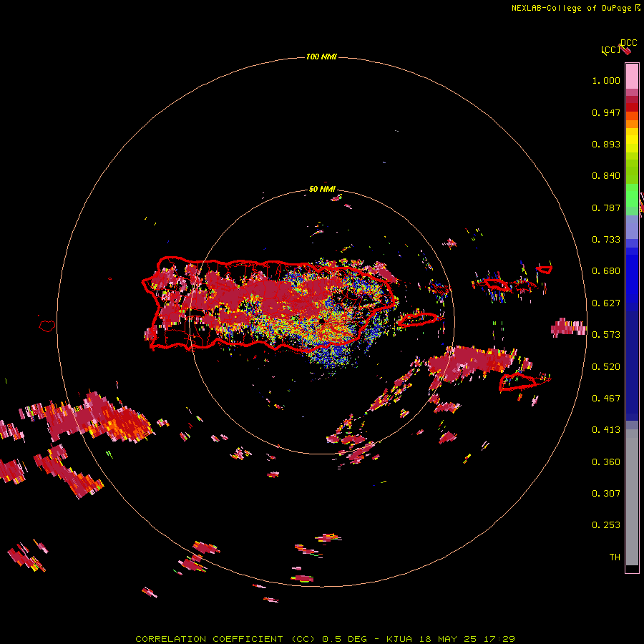Pick the dark navy blue segment of the color bar
This screenshot has width=644, height=644.
[632, 366]
